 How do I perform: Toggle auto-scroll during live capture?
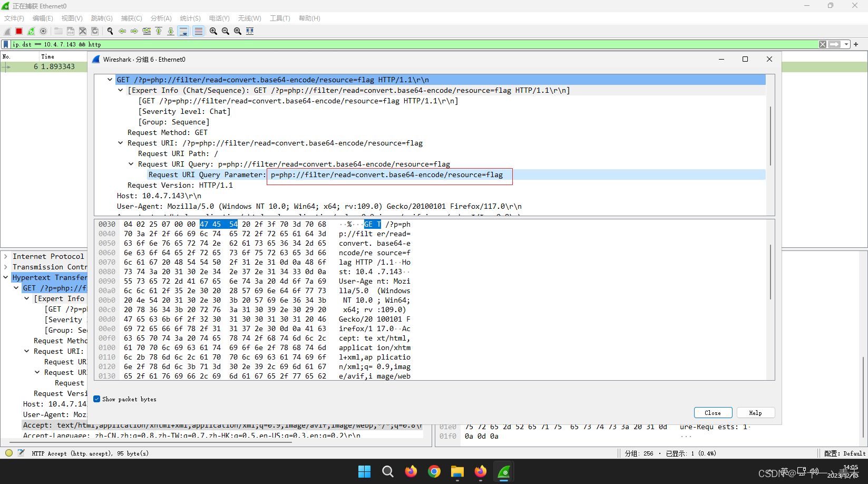point(183,31)
